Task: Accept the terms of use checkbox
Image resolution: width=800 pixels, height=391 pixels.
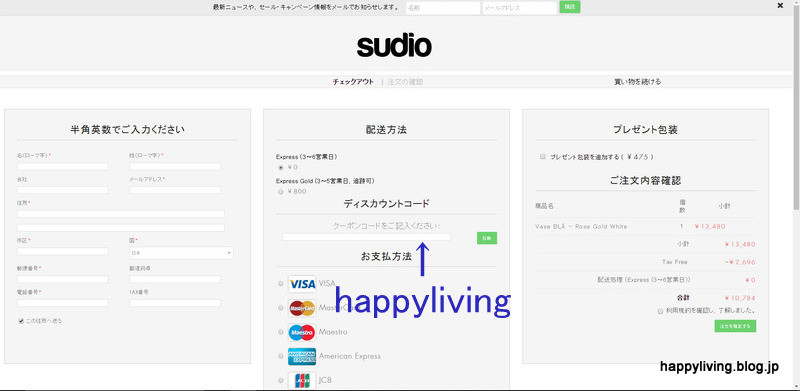Action: (660, 310)
